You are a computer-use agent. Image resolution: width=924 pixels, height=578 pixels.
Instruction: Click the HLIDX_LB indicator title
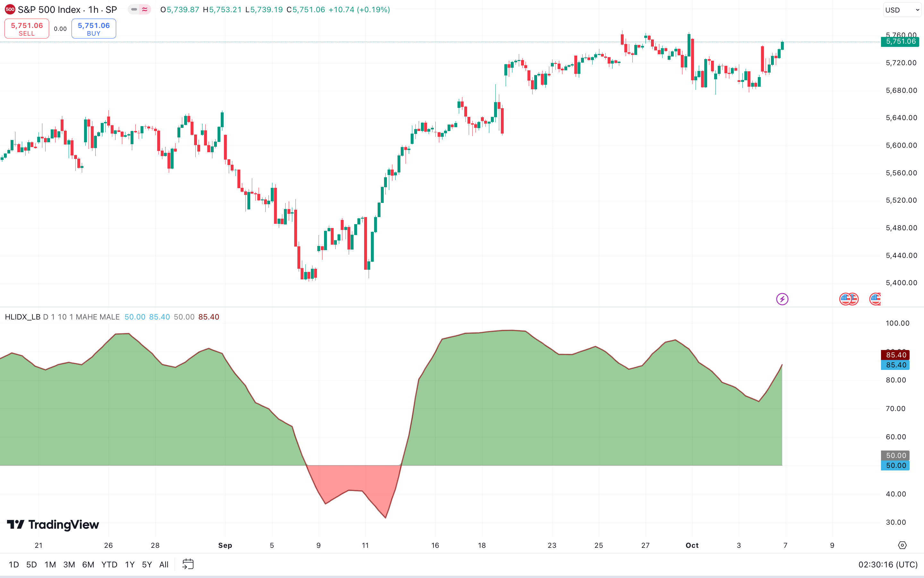[22, 317]
